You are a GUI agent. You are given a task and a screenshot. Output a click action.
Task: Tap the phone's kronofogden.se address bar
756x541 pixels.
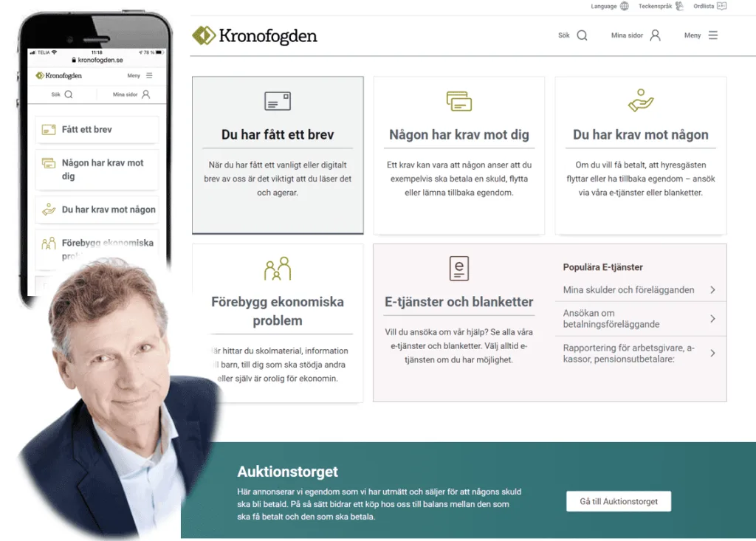(97, 60)
